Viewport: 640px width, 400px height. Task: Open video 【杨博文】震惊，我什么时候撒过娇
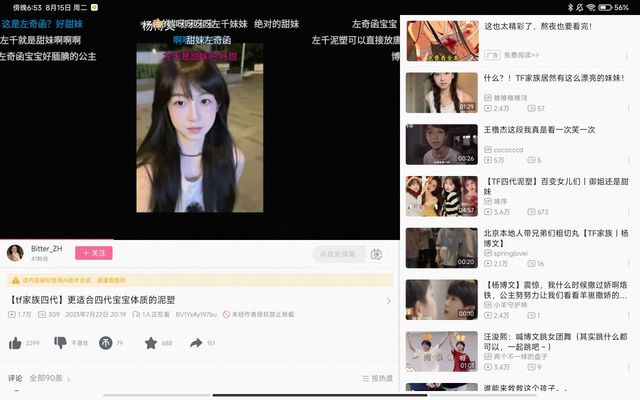(556, 290)
